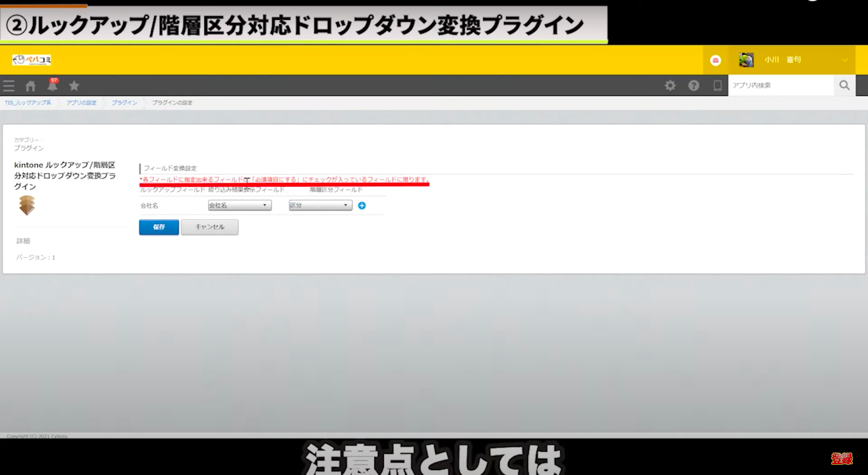Switch to mobile view icon

717,86
